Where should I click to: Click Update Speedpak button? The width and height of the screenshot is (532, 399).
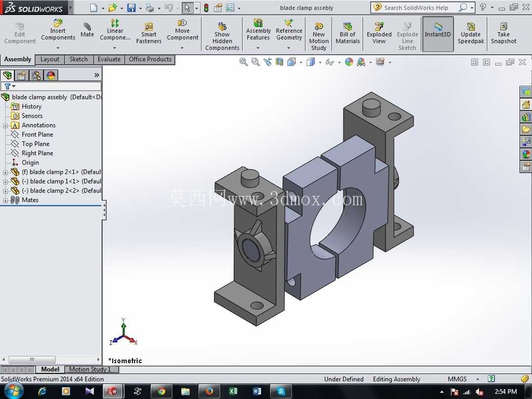coord(471,33)
